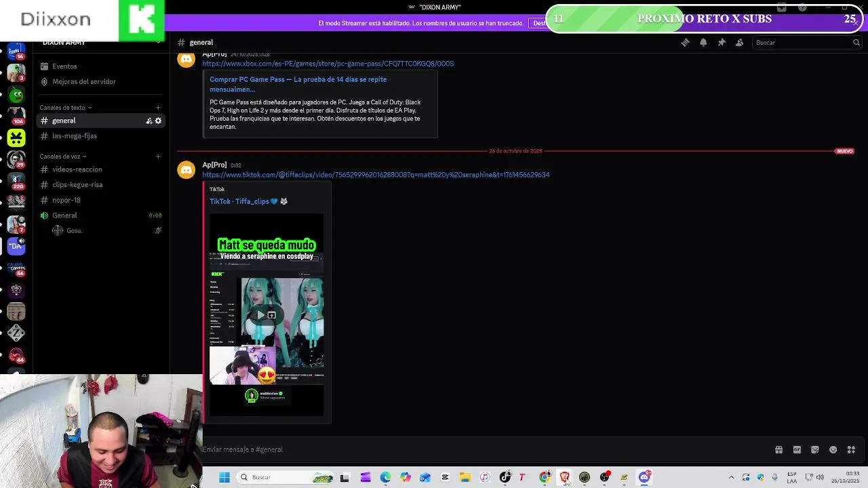Open the apps icon in message bar

(851, 449)
